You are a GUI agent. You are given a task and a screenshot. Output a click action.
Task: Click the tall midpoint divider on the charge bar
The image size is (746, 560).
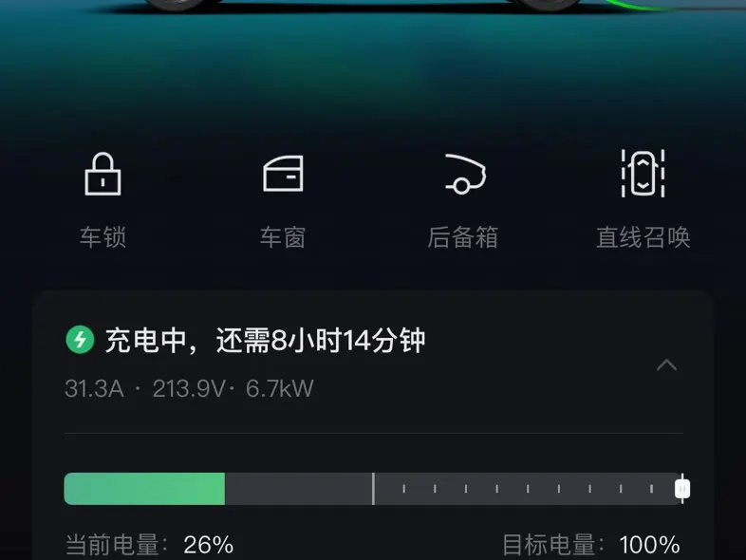(x=374, y=489)
